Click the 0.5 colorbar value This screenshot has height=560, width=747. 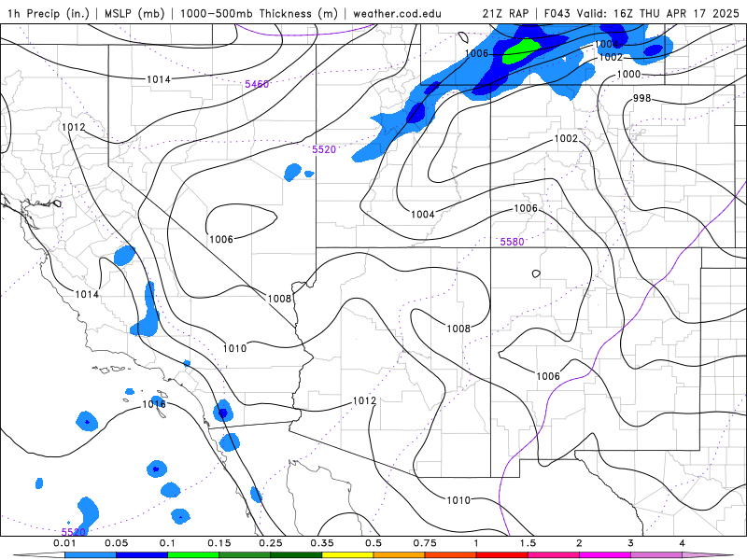click(x=373, y=543)
